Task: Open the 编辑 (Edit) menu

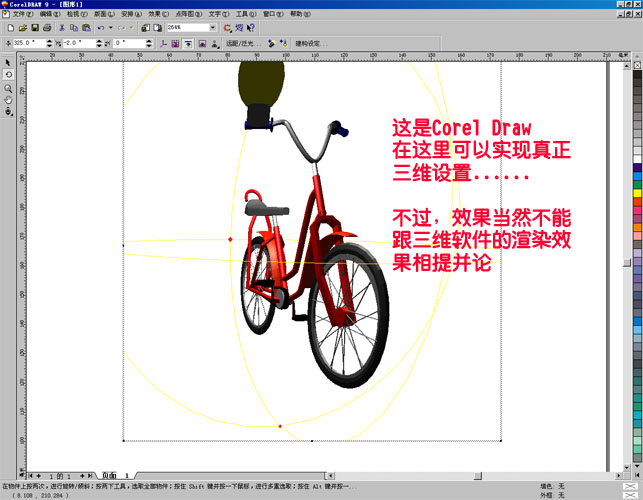Action: pyautogui.click(x=50, y=14)
